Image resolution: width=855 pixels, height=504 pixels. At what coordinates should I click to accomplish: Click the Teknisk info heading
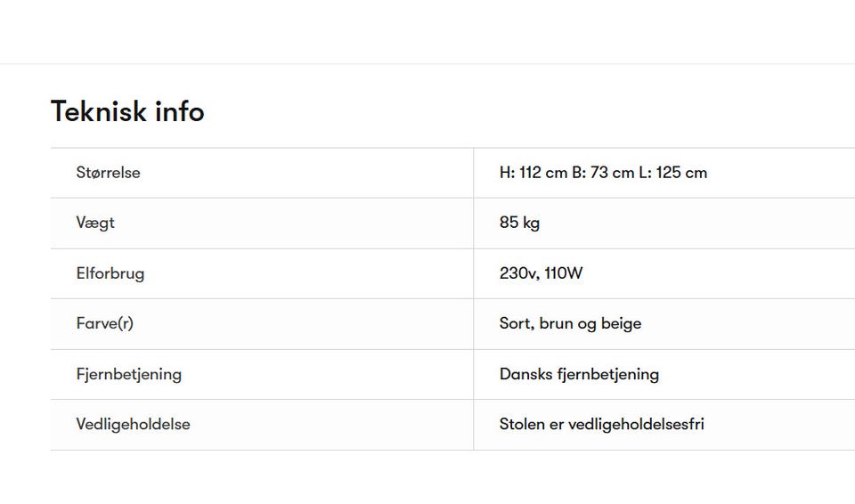(127, 111)
